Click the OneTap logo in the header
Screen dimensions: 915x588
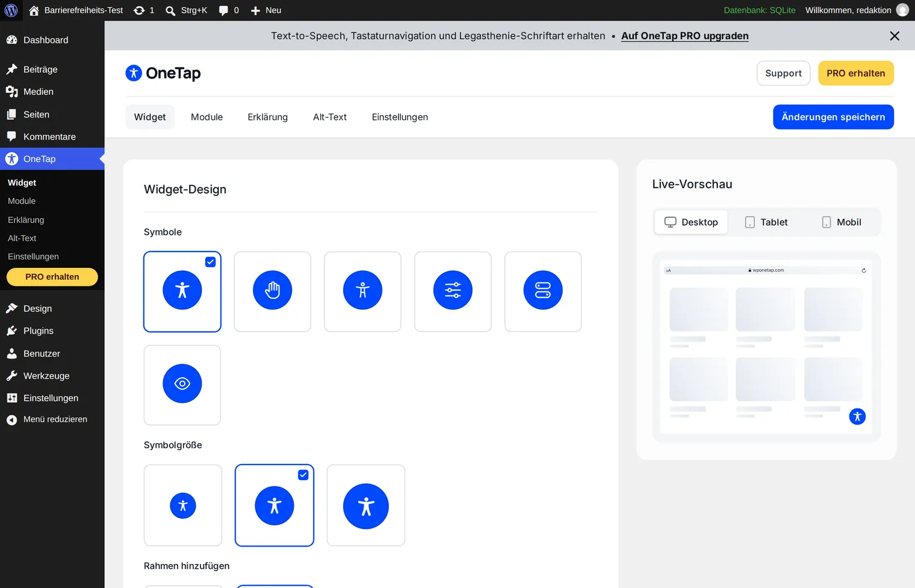[x=163, y=73]
